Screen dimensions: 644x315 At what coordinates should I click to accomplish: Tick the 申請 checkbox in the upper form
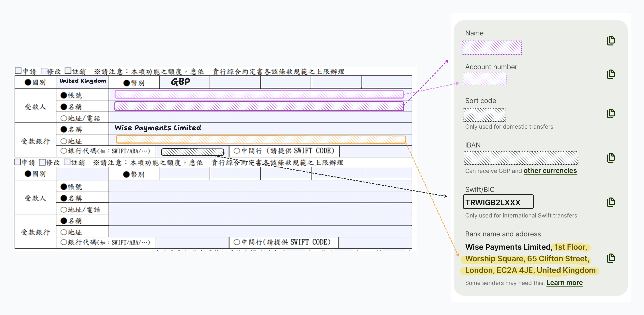point(18,71)
